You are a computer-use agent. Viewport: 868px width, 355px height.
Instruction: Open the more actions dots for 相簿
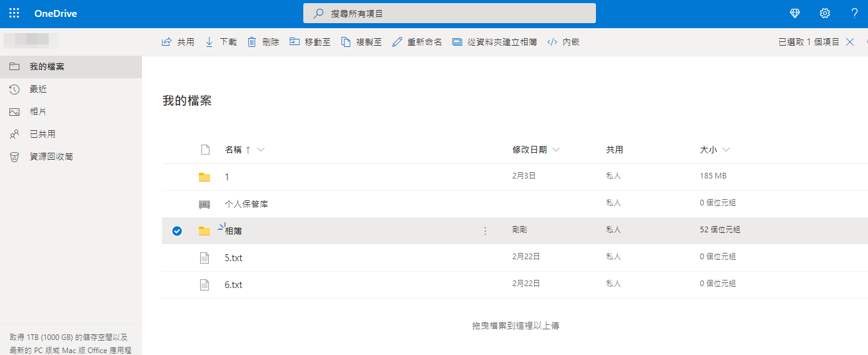[x=485, y=231]
